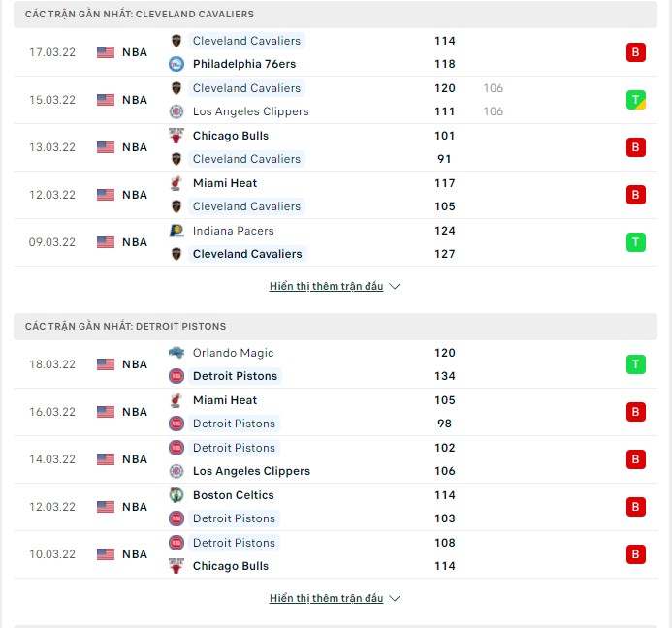This screenshot has height=628, width=672.
Task: Click the Chicago Bulls logo in the 13.03.22 match
Action: pyautogui.click(x=176, y=136)
